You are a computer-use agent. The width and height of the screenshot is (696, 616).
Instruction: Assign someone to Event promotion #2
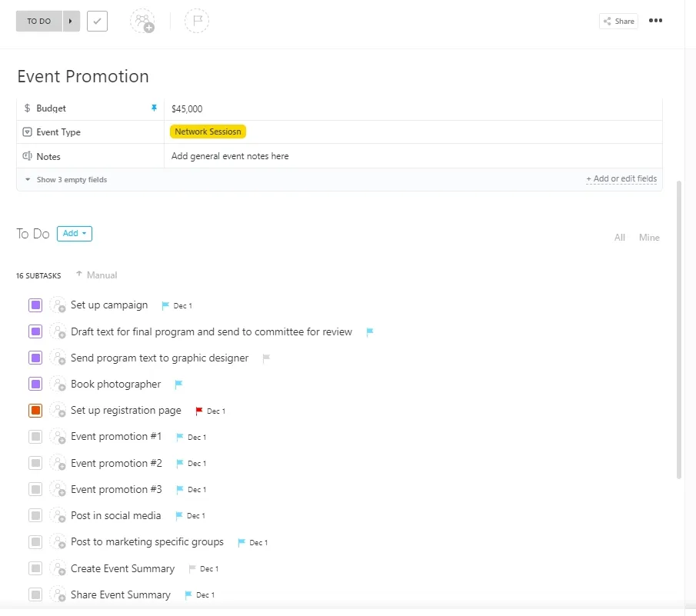(58, 463)
